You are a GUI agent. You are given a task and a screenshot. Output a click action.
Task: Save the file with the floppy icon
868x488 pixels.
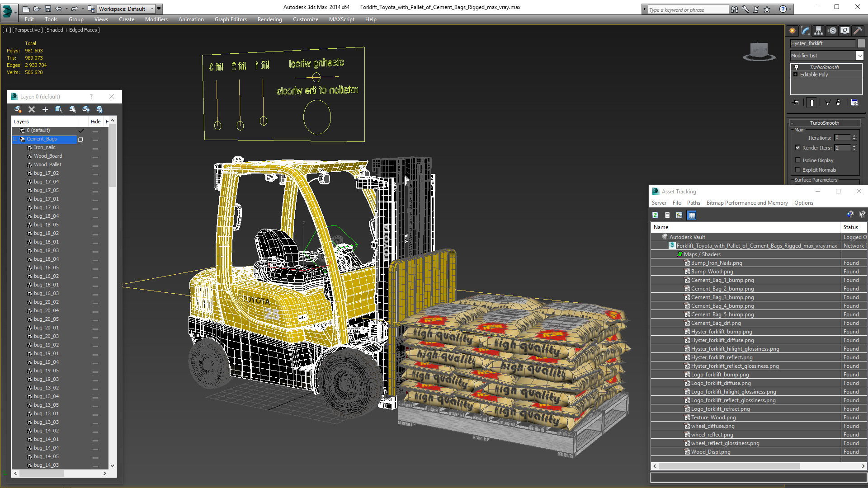coord(47,9)
